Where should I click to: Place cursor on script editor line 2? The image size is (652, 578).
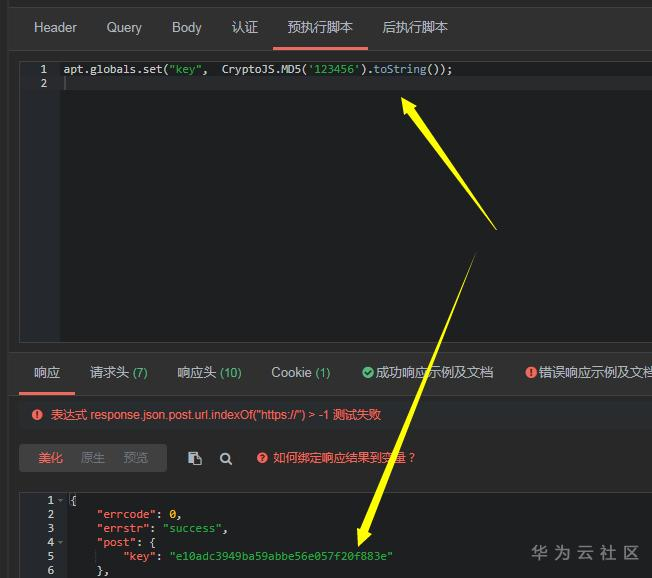pyautogui.click(x=358, y=83)
